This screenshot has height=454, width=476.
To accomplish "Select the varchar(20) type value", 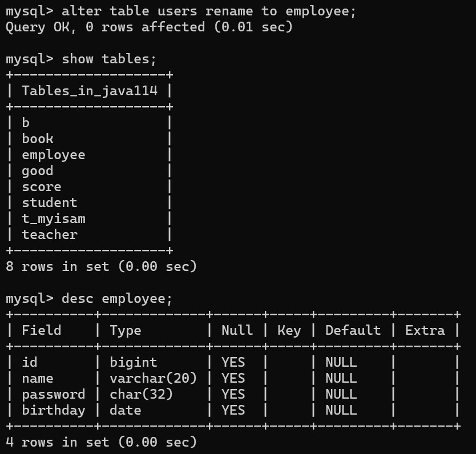I will [x=153, y=379].
